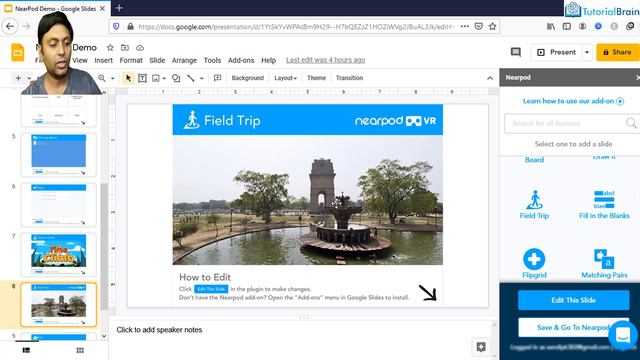Select the Shape tool

[176, 78]
